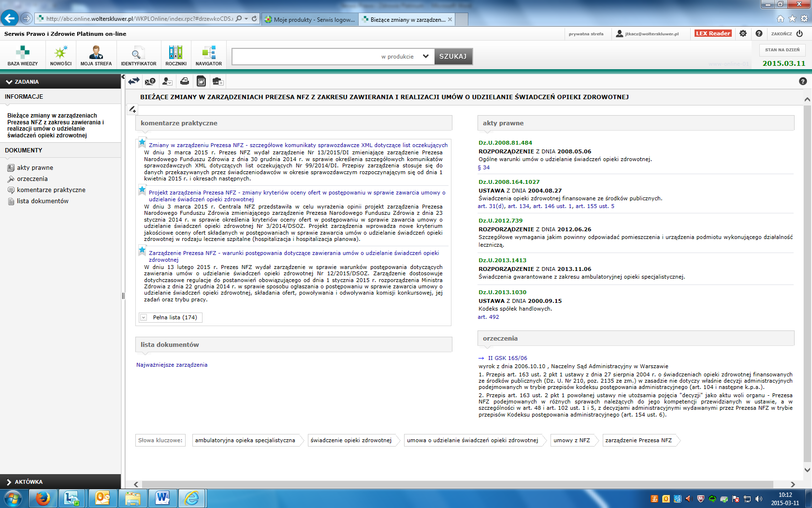Click the user with dropdown icon

(167, 81)
